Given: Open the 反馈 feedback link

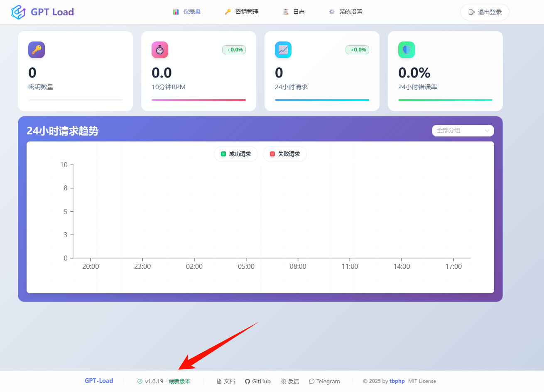Looking at the screenshot, I should (290, 381).
